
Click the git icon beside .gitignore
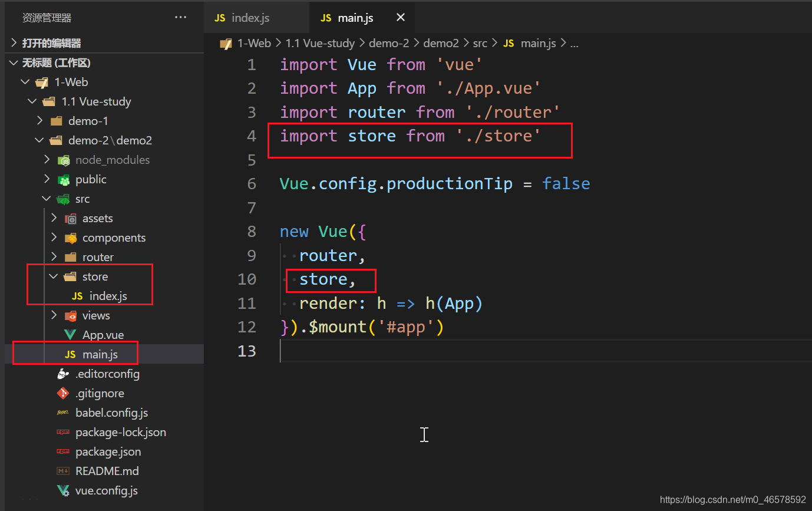[63, 393]
